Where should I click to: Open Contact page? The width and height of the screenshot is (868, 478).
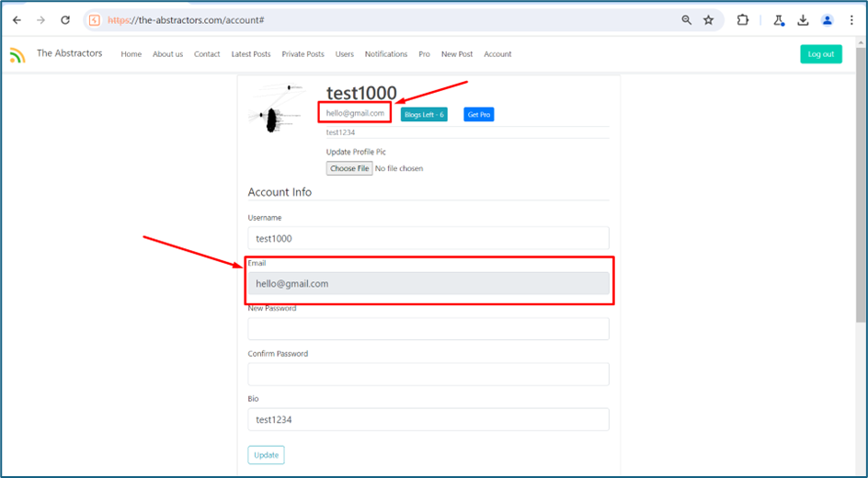(x=207, y=54)
